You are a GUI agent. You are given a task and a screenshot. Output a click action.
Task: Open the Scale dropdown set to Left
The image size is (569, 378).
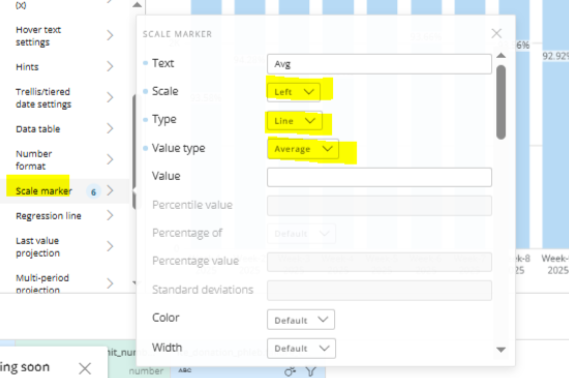294,92
